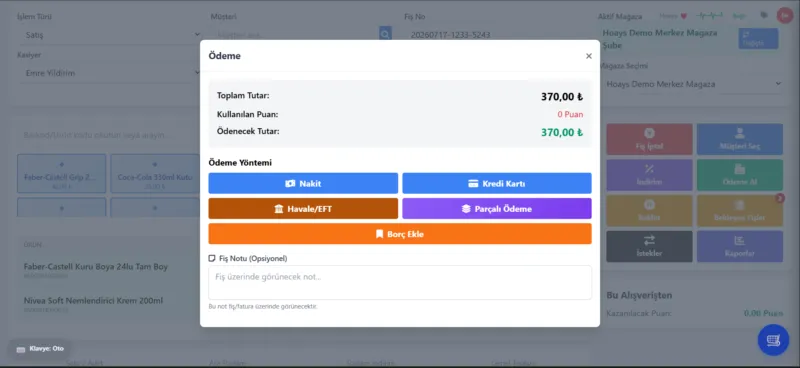Screen dimensions: 800x368
Task: Click the Hoays Demo Merkez Mağaza Şube label
Action: click(660, 39)
